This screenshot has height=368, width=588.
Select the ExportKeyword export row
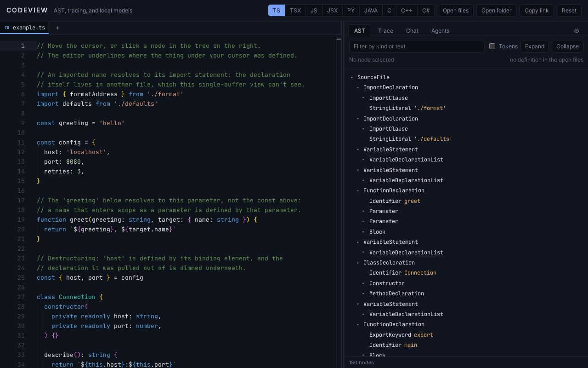pos(466,335)
